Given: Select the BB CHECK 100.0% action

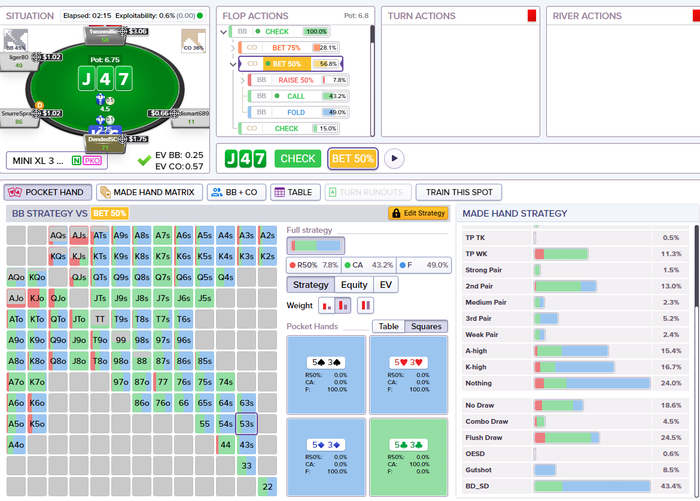Looking at the screenshot, I should tap(279, 32).
